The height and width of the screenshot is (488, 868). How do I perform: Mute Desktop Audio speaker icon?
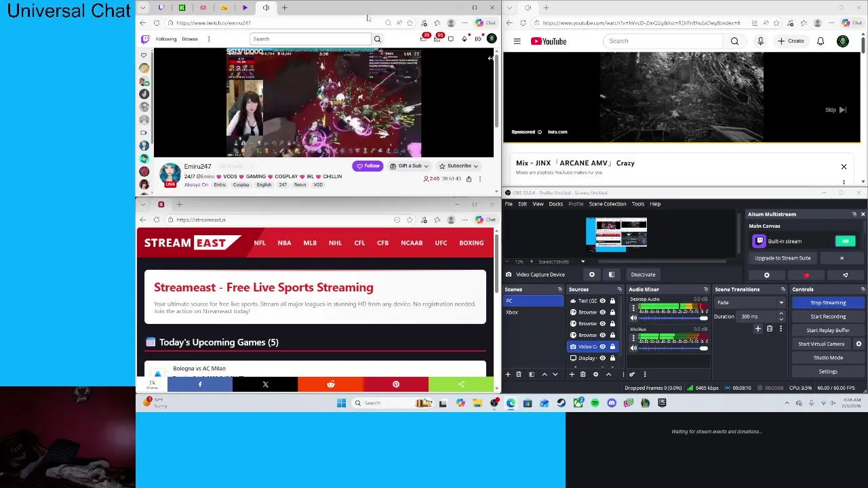633,319
